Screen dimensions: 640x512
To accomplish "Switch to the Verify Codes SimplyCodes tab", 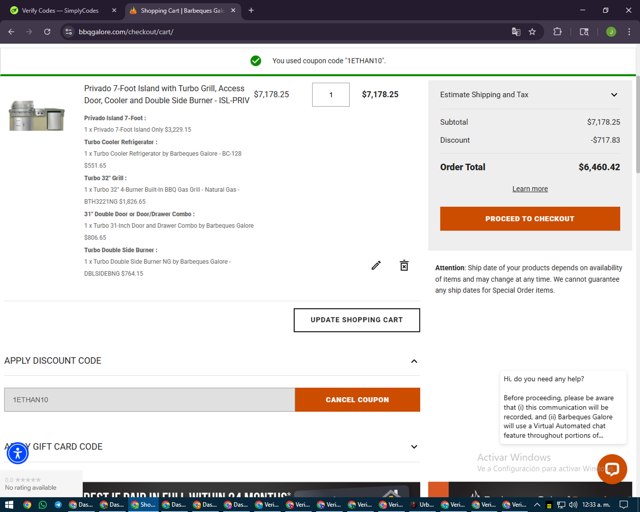I will pos(60,11).
